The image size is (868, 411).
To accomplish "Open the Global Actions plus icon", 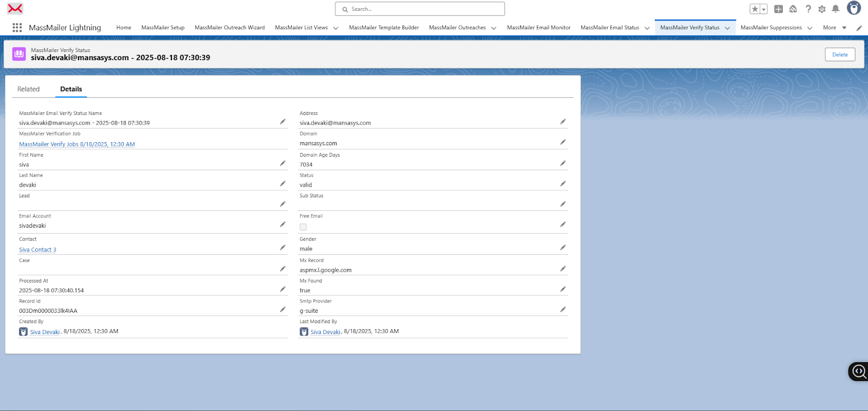I will [x=778, y=9].
